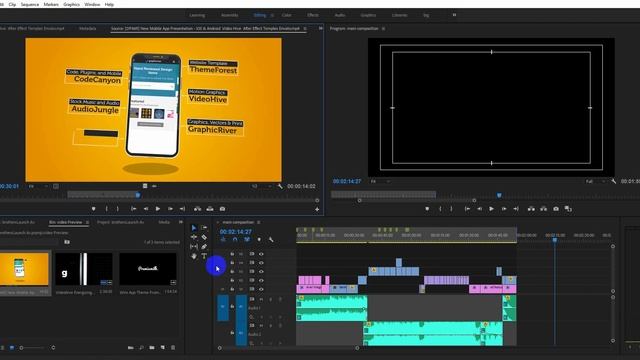Open Program monitor Full resolution dropdown
Screen dimensions: 640x360
595,181
